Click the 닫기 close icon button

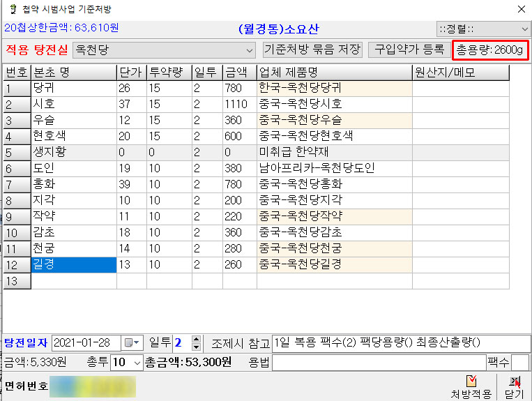point(515,381)
